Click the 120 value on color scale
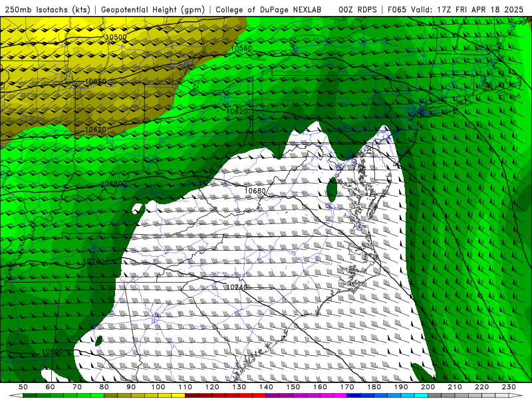Image resolution: width=532 pixels, height=399 pixels. point(212,387)
